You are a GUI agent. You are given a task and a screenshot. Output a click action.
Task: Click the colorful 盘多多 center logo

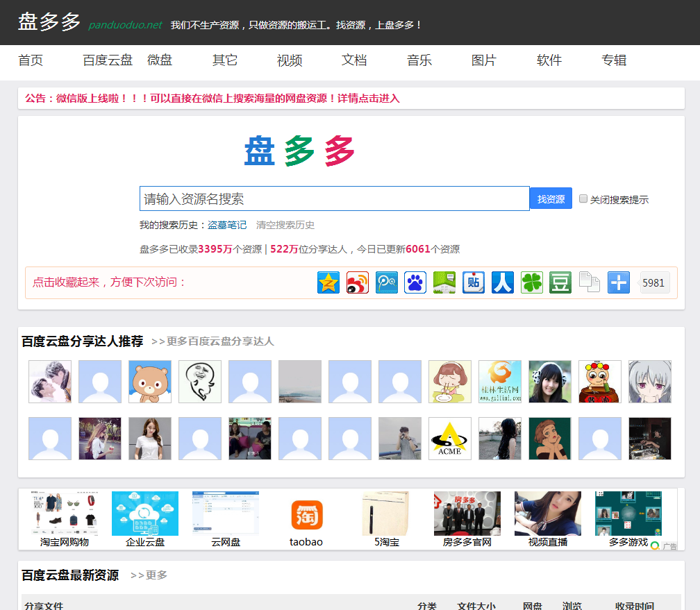click(x=299, y=151)
